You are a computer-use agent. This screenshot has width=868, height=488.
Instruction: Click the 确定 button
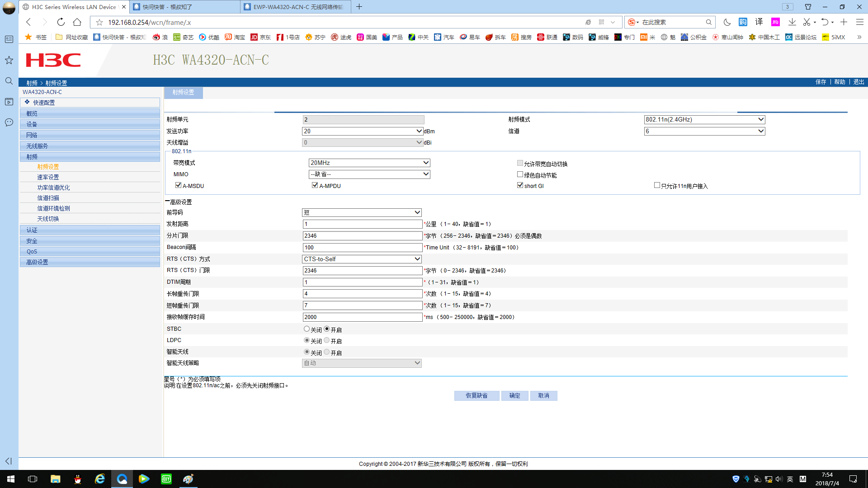click(x=514, y=395)
